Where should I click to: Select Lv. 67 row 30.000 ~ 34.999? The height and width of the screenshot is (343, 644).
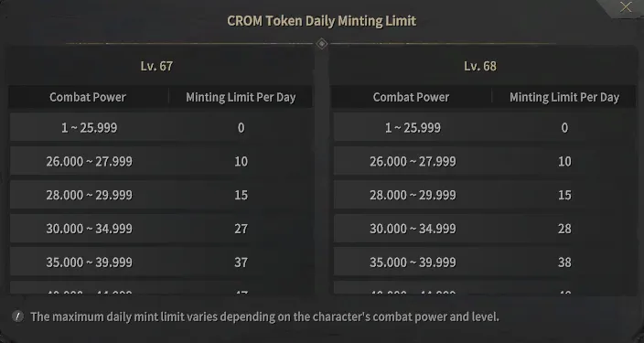[161, 229]
